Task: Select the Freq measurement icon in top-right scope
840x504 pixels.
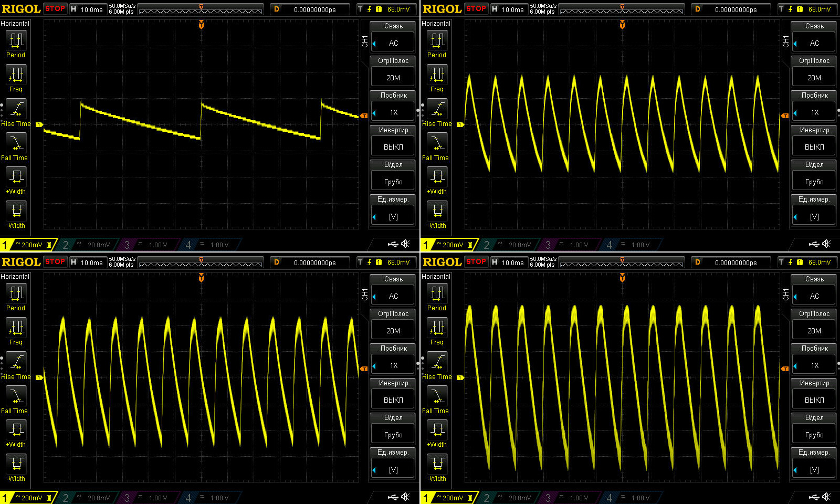Action: coord(437,75)
